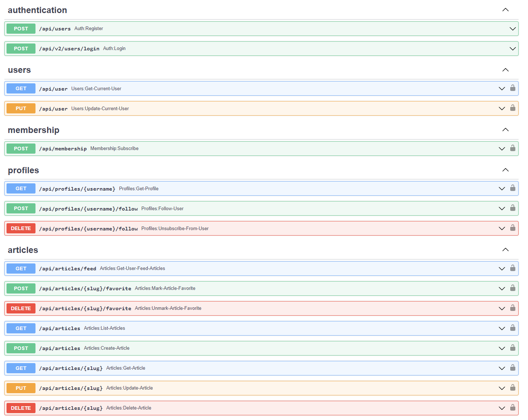Viewport: 528px width, 420px height.
Task: Click lock icon for Articles:Mark-Article-Favorite
Action: coord(513,288)
